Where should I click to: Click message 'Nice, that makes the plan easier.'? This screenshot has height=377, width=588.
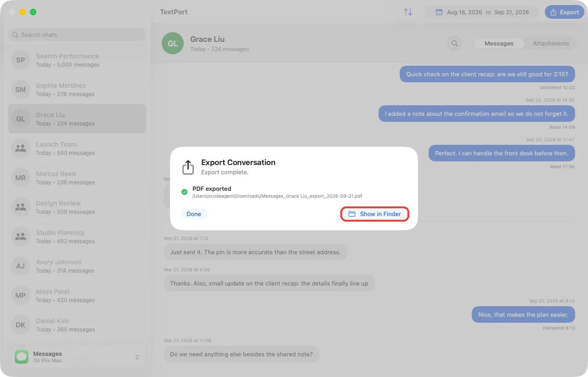[x=523, y=314]
